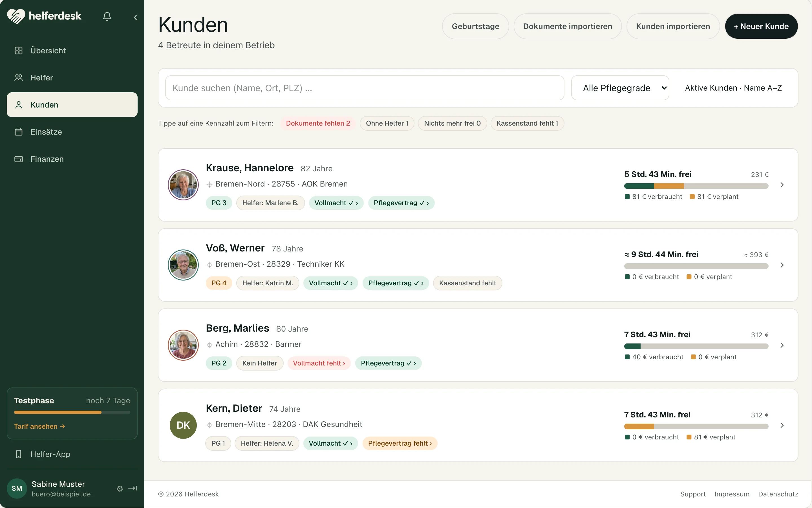Screen dimensions: 812x508
Task: Click 'Pflegevertrag fehlt' tag for Kern, Dieter
Action: [400, 443]
